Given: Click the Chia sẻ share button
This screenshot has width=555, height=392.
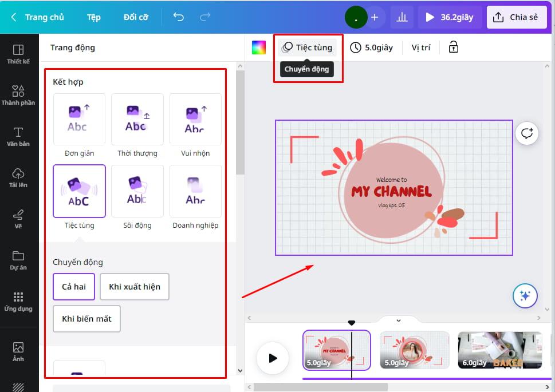Looking at the screenshot, I should pos(517,17).
